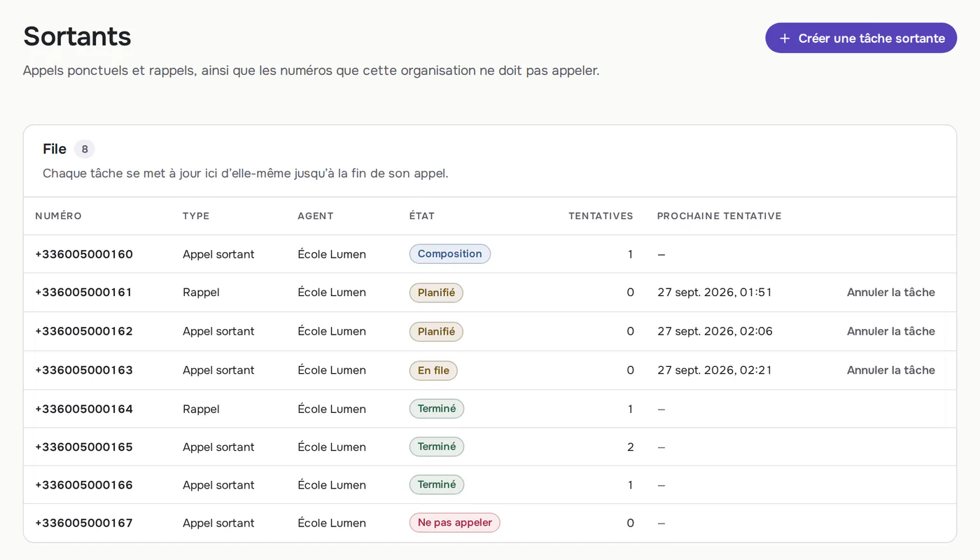Viewport: 980px width, 560px height.
Task: Click Appel sortant in the +336005000167 row
Action: click(x=218, y=523)
